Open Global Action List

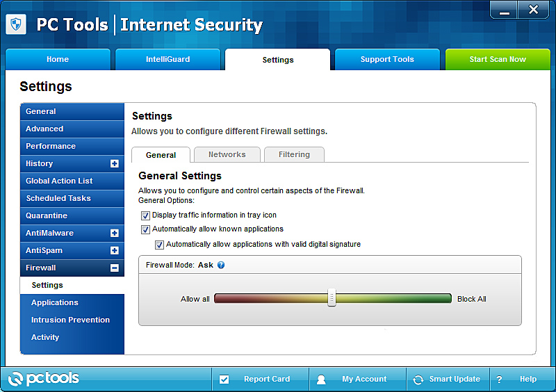(x=72, y=181)
